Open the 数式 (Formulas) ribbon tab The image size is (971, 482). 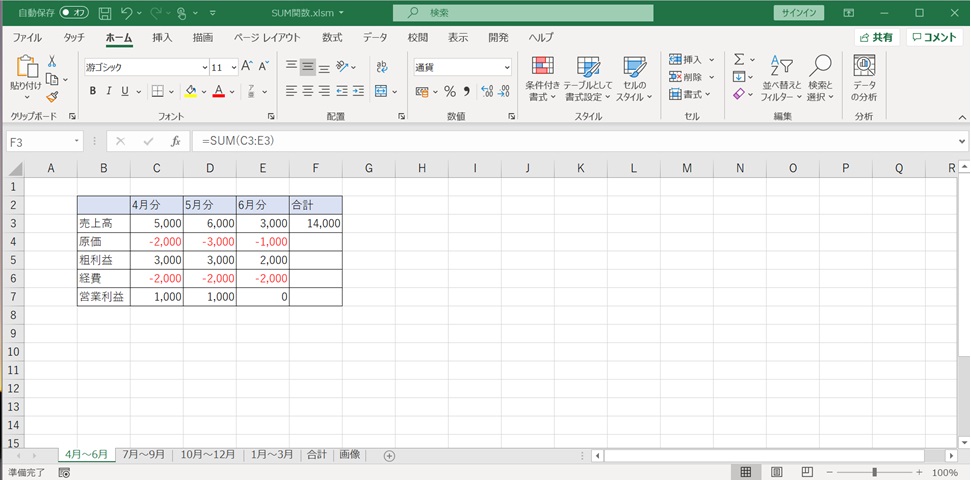coord(332,37)
